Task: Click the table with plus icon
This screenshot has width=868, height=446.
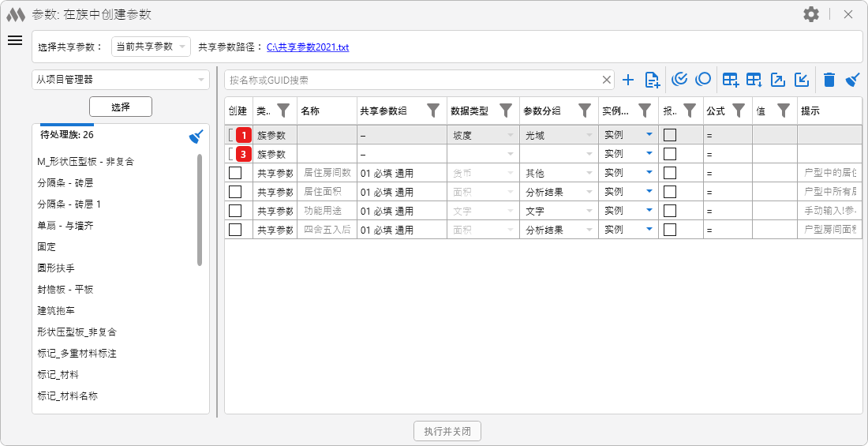Action: [x=731, y=80]
